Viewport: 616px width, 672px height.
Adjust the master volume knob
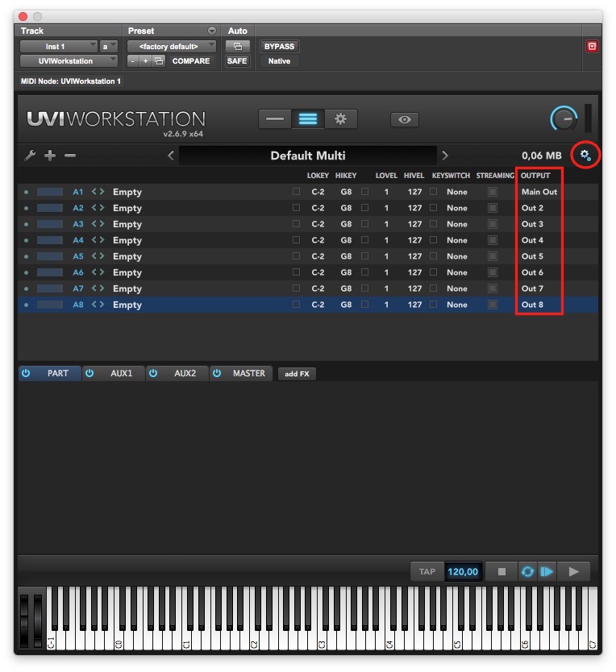click(x=564, y=119)
